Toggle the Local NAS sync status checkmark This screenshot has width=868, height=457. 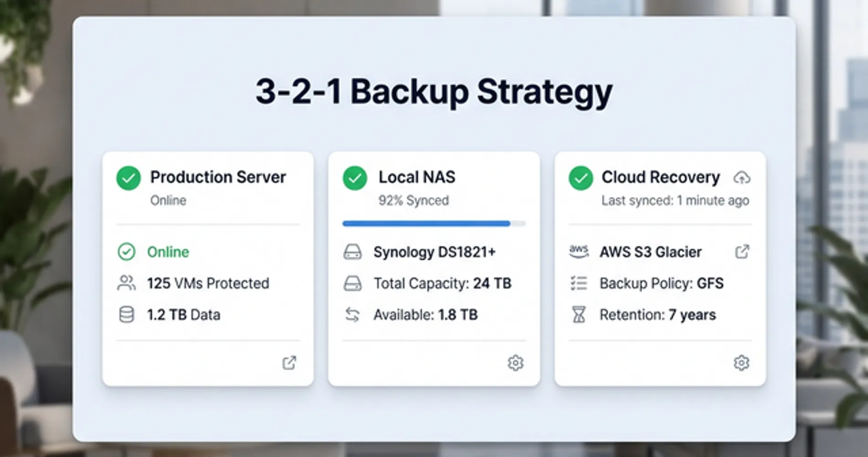(x=355, y=178)
